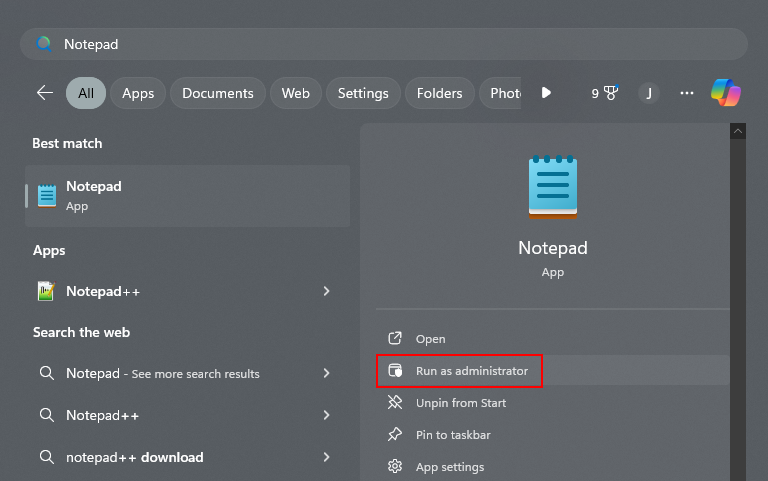The image size is (768, 481).
Task: Select the Notepad++ app result text
Action: tap(103, 291)
